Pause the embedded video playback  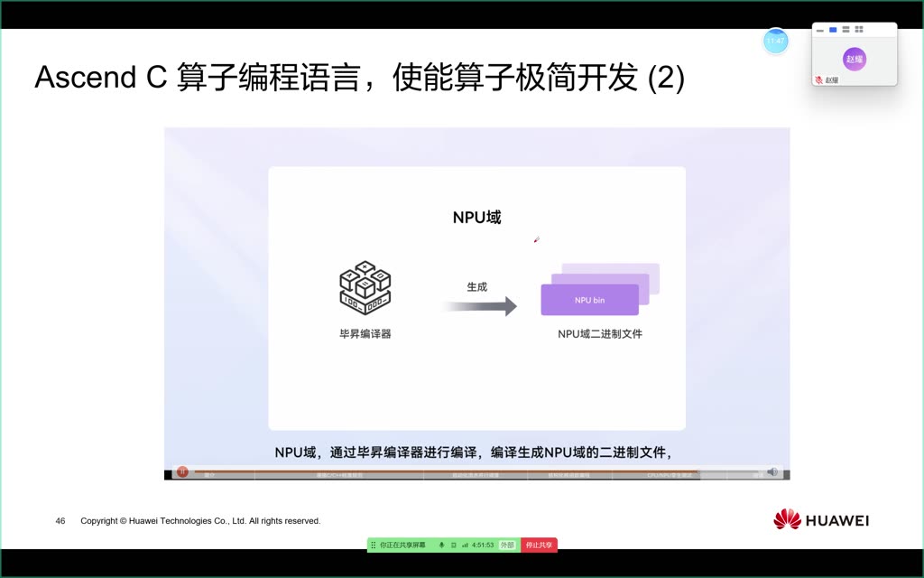[x=182, y=471]
